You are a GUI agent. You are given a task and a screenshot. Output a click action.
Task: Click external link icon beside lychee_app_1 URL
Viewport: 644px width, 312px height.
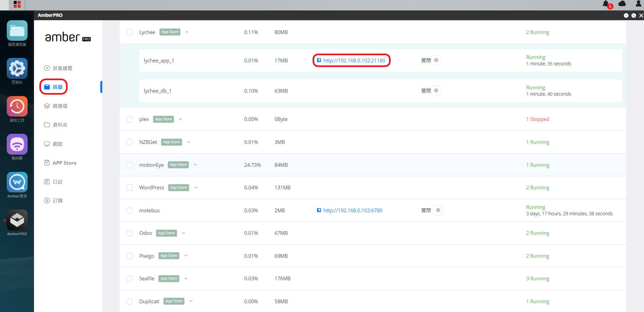pos(319,60)
